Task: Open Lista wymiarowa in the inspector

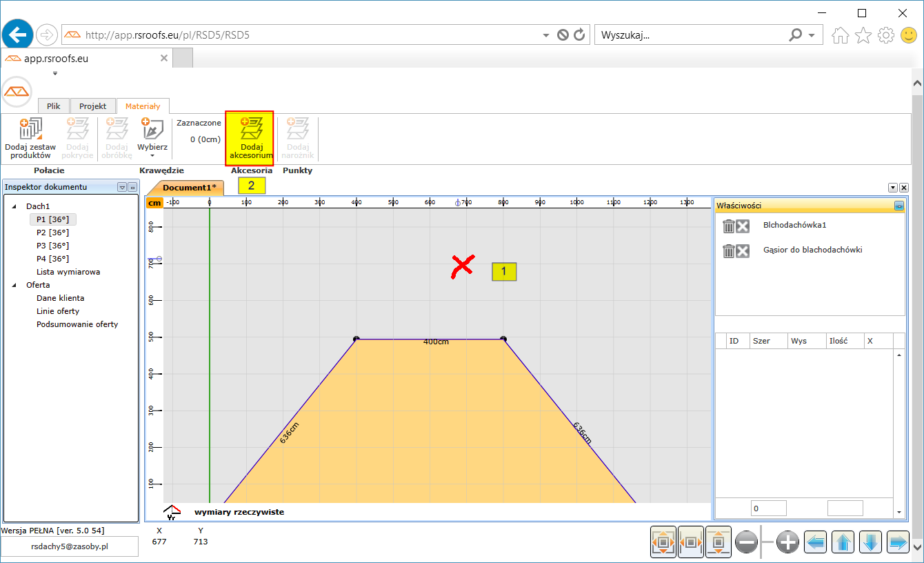Action: pyautogui.click(x=68, y=272)
